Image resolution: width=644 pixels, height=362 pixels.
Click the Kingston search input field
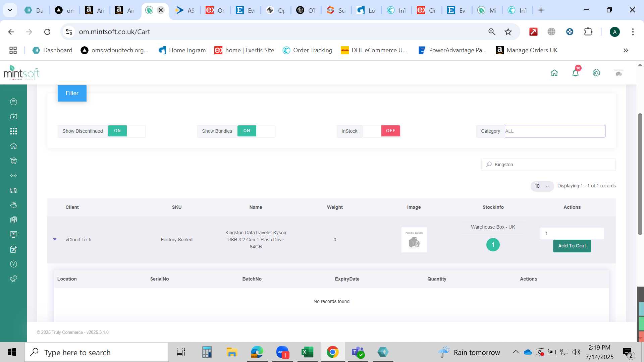pos(548,165)
